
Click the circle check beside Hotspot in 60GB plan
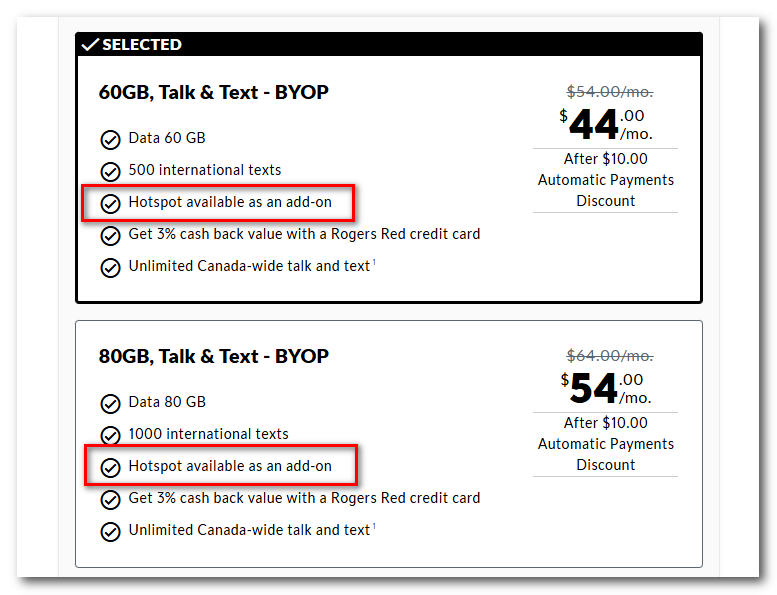pyautogui.click(x=110, y=204)
